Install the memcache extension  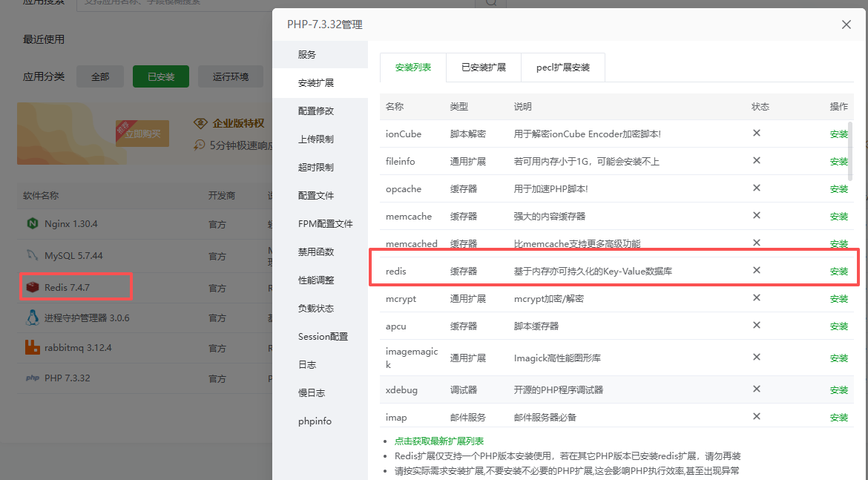coord(838,217)
